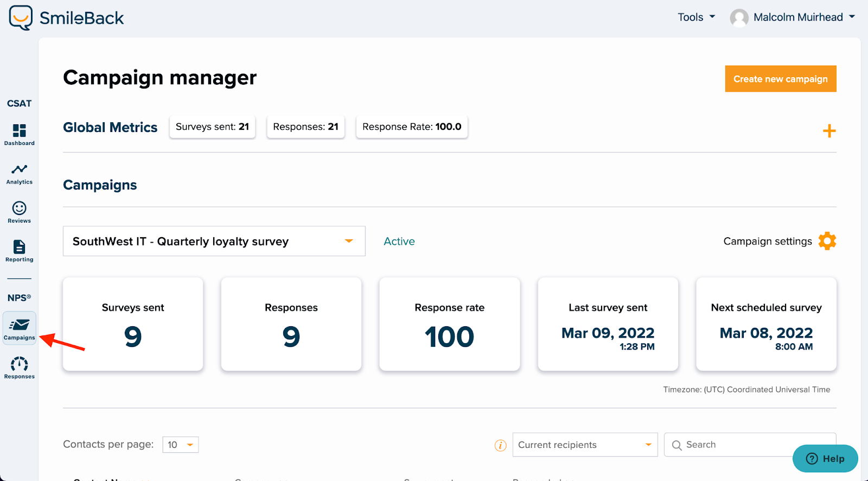
Task: Click the Campaign settings label
Action: 768,241
